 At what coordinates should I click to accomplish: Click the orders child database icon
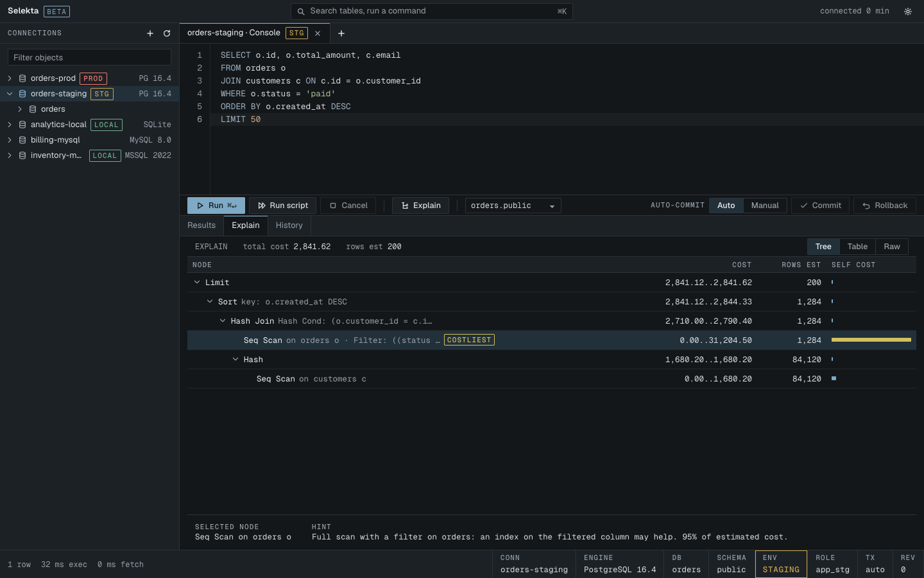coord(33,109)
